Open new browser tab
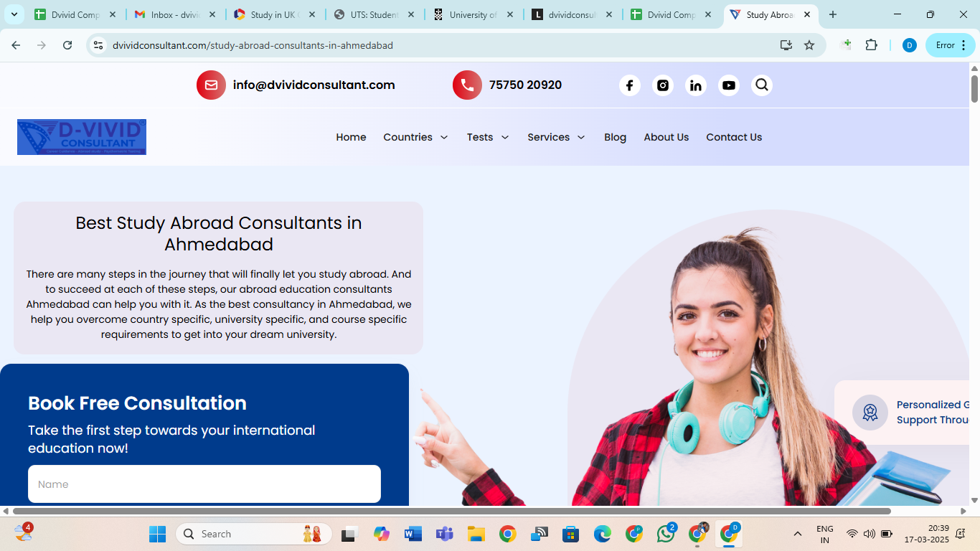 click(x=833, y=14)
